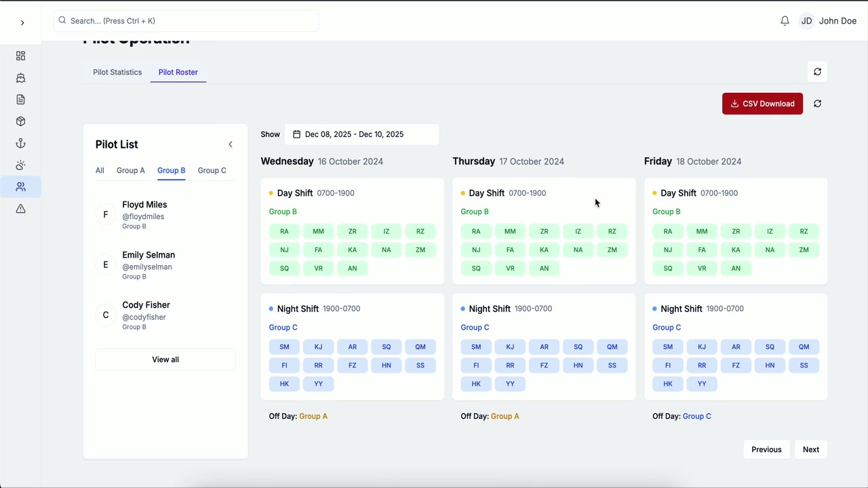Click the SM chip in Wednesday's Night Shift
This screenshot has height=488, width=868.
[x=284, y=347]
